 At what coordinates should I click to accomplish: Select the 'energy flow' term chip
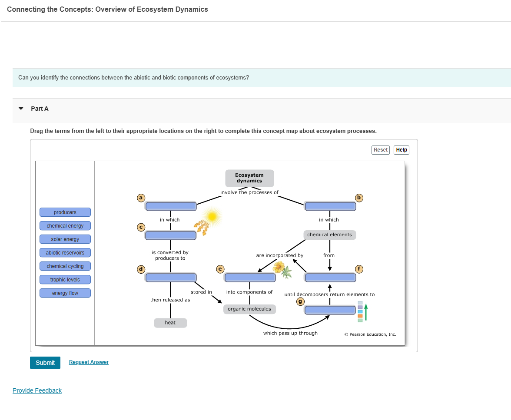tap(65, 293)
